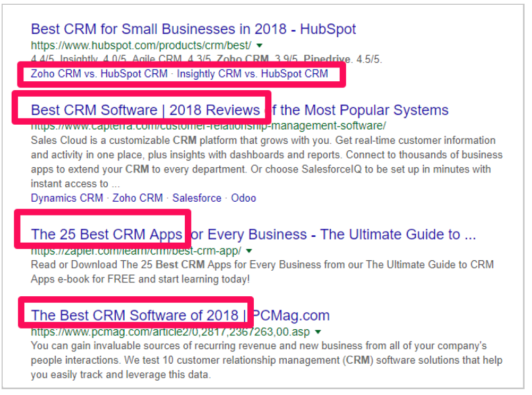The height and width of the screenshot is (395, 532).
Task: Open 'Zoho CRM vs. HubSpot CRM' sitelink
Action: click(x=99, y=74)
